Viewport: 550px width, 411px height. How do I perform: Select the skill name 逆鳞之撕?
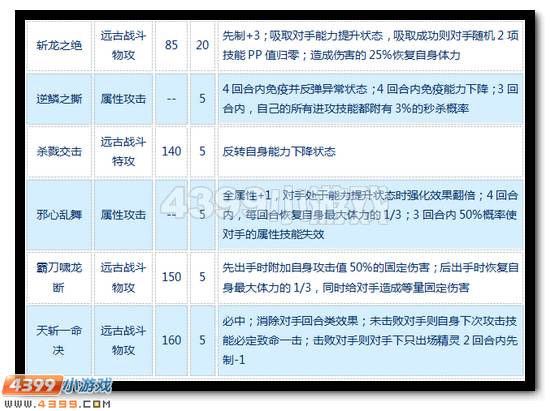[59, 99]
